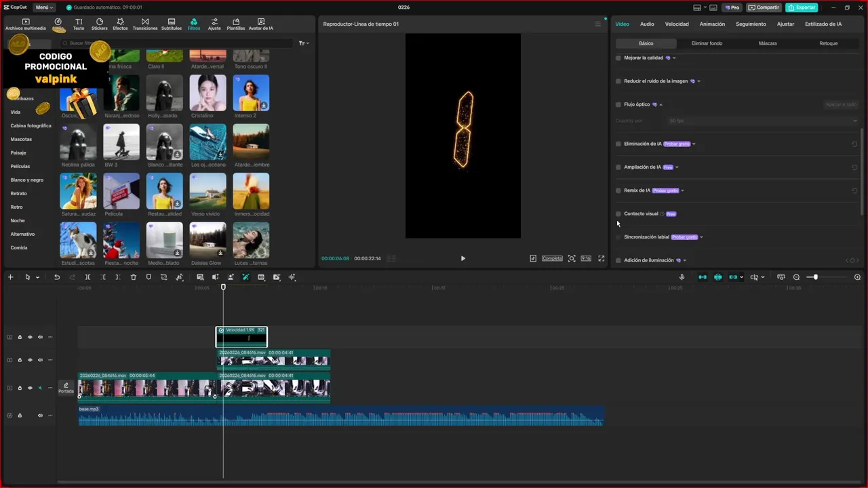The image size is (868, 488).
Task: Enable Reducir el ruido de la imagen checkbox
Action: [x=618, y=81]
